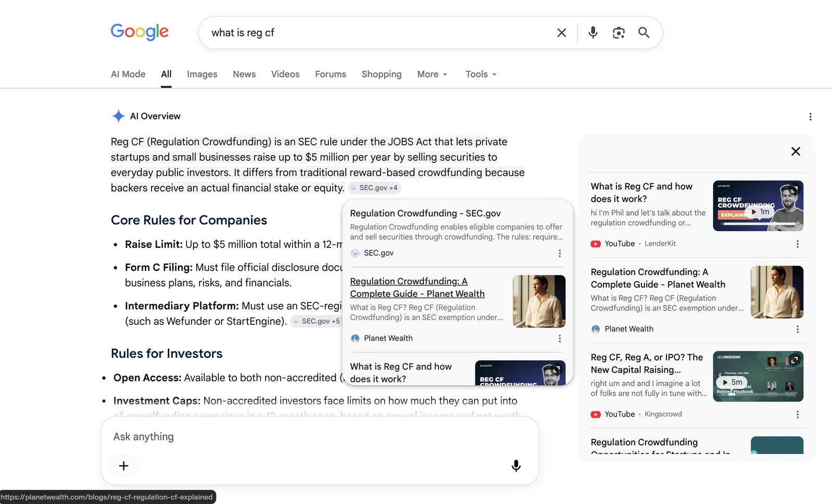Open options for Planet Wealth popup source
Image resolution: width=833 pixels, height=504 pixels.
tap(560, 338)
